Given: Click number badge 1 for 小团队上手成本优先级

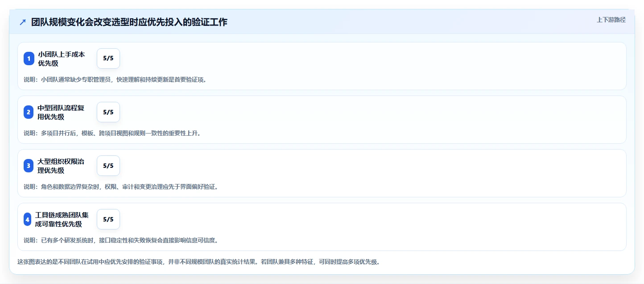Looking at the screenshot, I should point(29,58).
